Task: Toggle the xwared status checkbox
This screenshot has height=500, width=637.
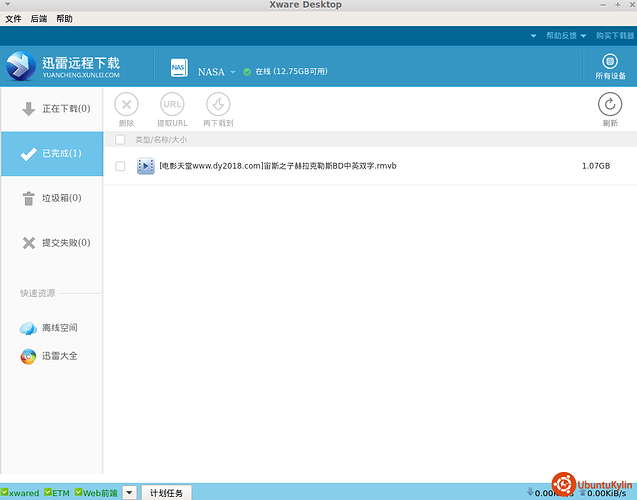Action: 5,492
